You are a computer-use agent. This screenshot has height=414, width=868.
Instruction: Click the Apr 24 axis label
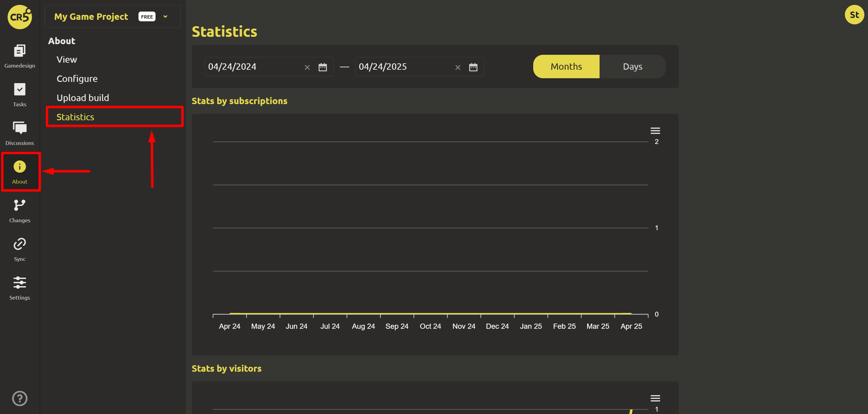coord(229,326)
